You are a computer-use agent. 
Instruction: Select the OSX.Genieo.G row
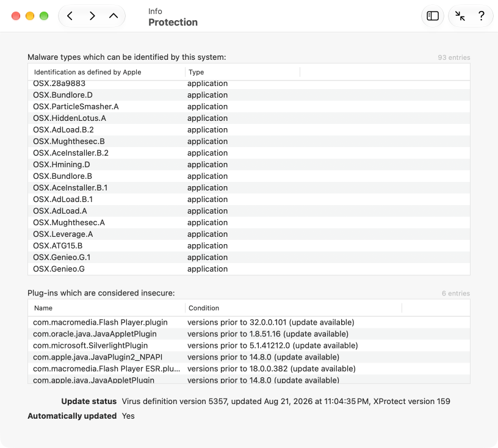coord(249,269)
